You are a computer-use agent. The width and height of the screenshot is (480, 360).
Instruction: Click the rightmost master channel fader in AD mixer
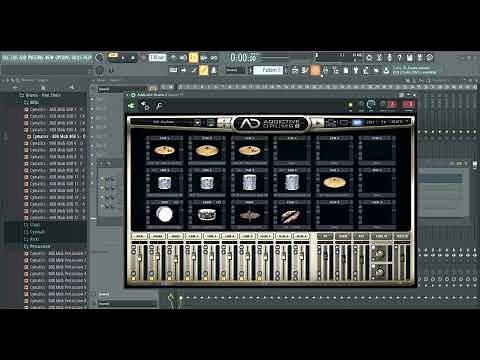pos(402,258)
